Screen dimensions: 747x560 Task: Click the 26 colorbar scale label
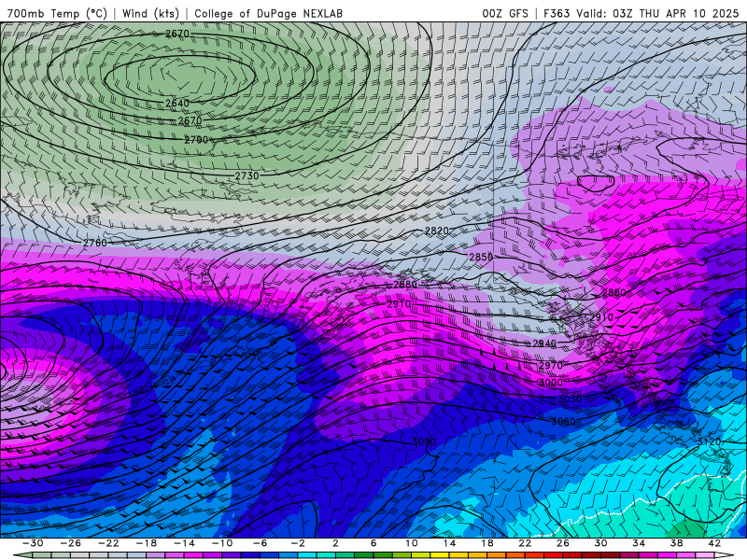click(563, 543)
